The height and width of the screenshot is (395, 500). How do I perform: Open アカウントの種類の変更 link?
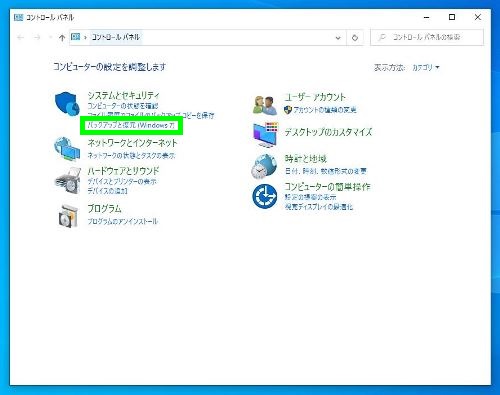325,110
